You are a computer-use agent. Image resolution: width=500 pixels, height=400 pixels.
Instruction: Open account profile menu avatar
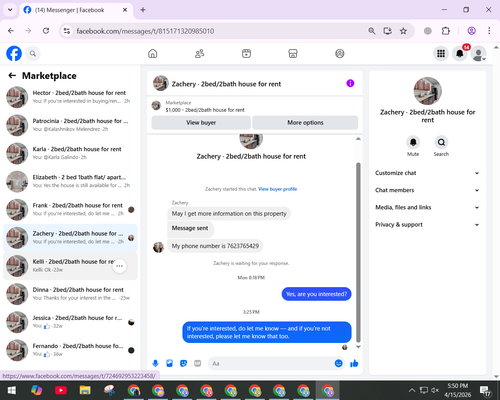pos(478,53)
